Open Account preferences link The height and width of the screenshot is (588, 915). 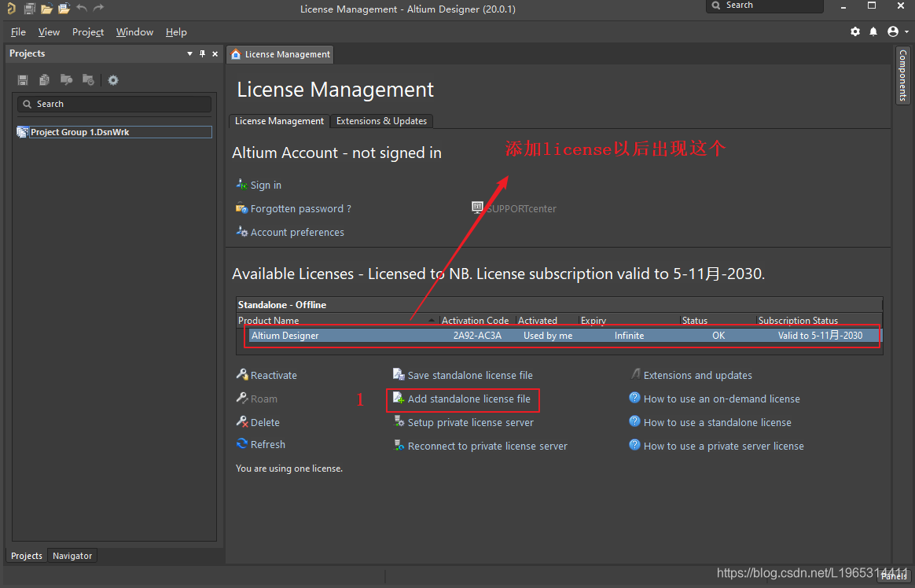[x=298, y=232]
